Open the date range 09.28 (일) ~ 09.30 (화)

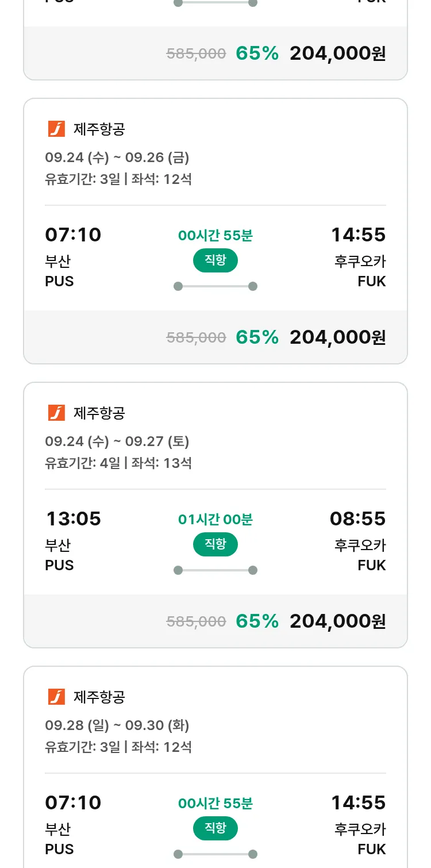point(117,725)
